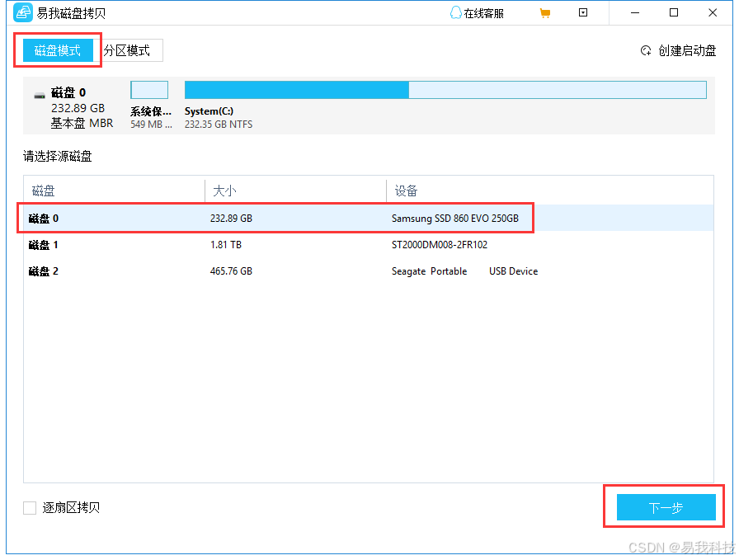The height and width of the screenshot is (560, 739).
Task: Click the ST2000DM008-2FR102 device name
Action: 440,245
